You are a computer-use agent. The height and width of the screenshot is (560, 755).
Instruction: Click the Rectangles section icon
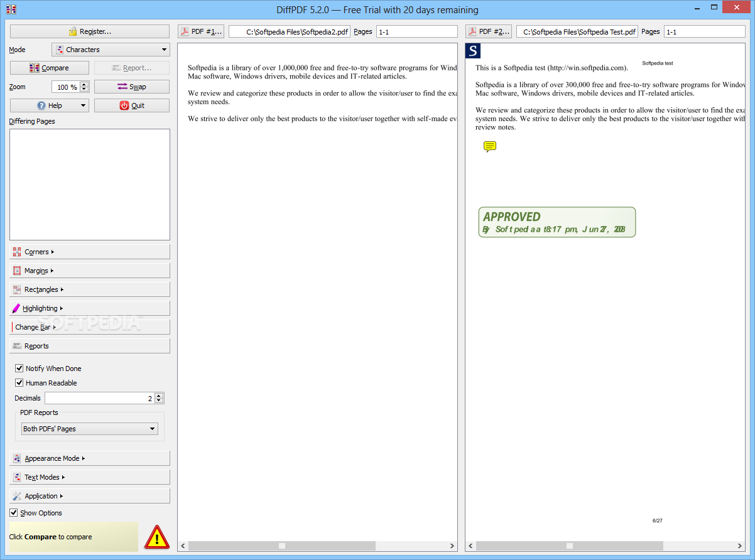[x=17, y=289]
